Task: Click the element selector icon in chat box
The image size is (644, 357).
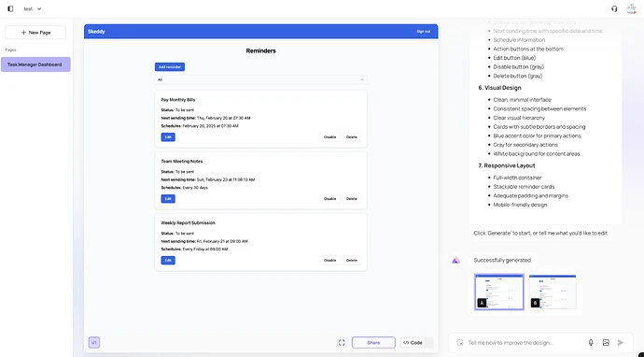Action: [x=460, y=343]
